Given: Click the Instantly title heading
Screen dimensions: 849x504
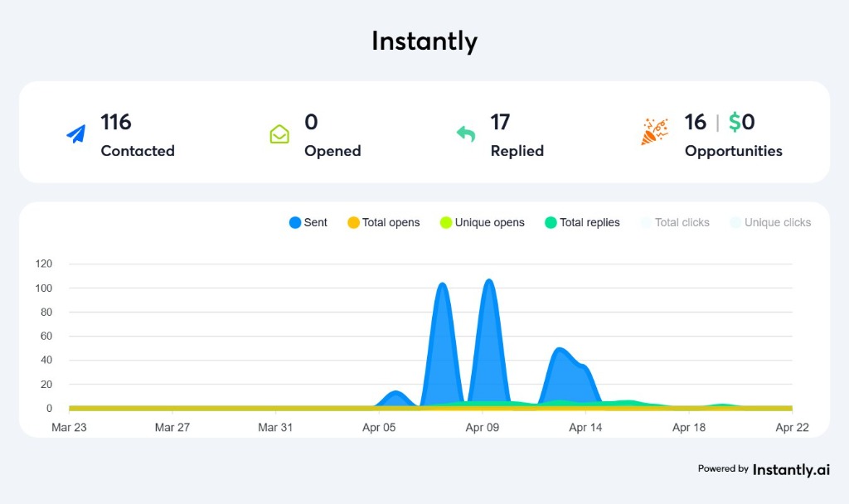Looking at the screenshot, I should coord(424,41).
